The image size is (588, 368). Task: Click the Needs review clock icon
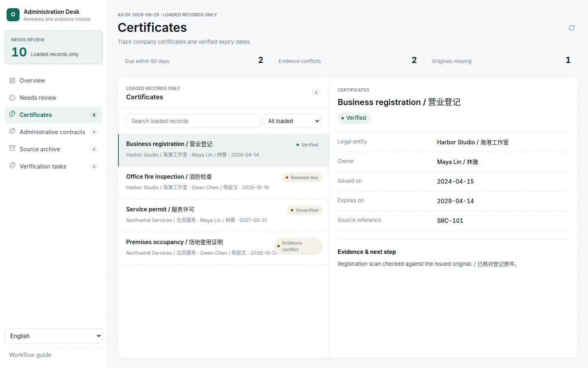[x=12, y=98]
